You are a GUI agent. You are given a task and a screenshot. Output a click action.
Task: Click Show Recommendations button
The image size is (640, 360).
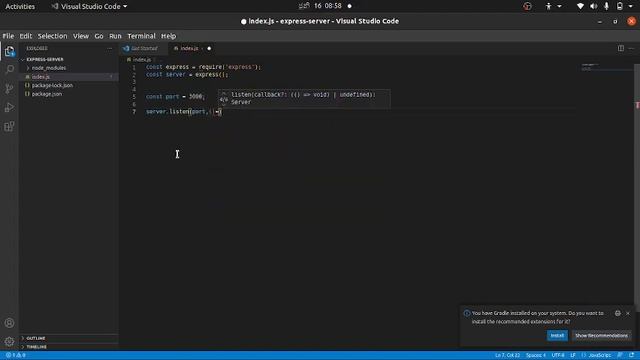(x=601, y=336)
